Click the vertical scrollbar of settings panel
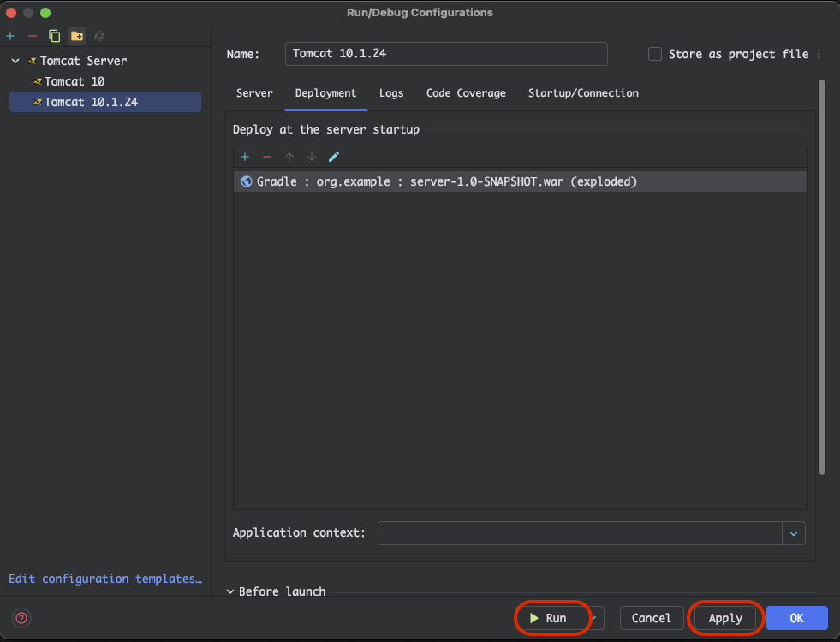This screenshot has width=840, height=642. point(822,277)
